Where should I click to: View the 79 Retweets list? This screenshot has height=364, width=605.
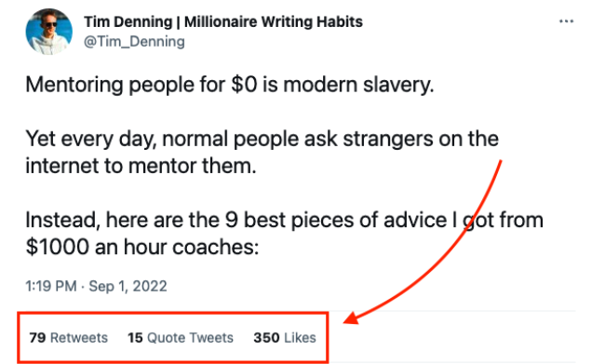coord(69,338)
